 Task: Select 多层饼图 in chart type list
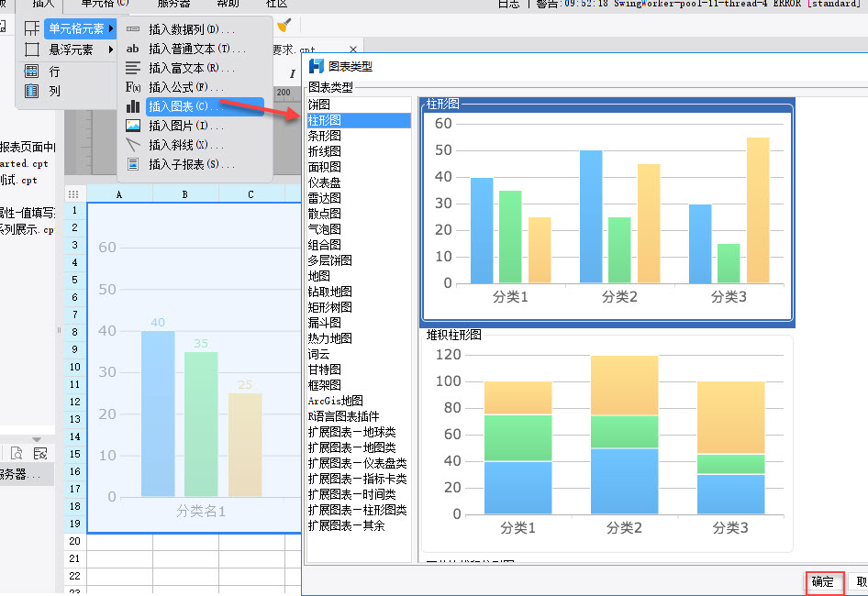(x=359, y=260)
